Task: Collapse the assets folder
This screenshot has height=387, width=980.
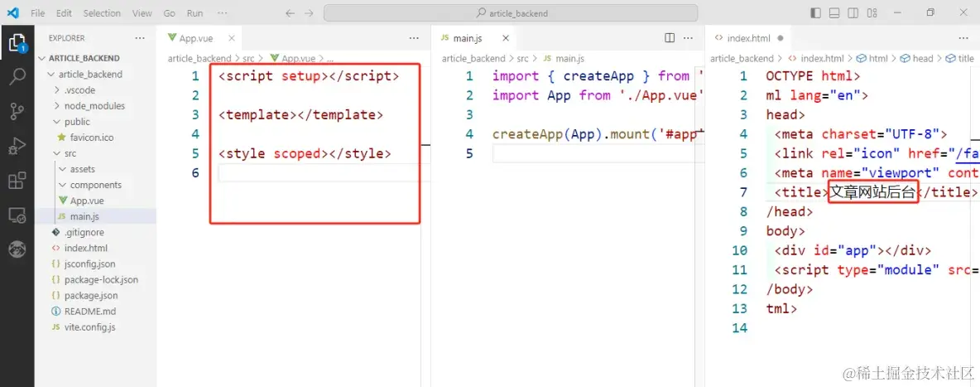Action: pyautogui.click(x=96, y=169)
